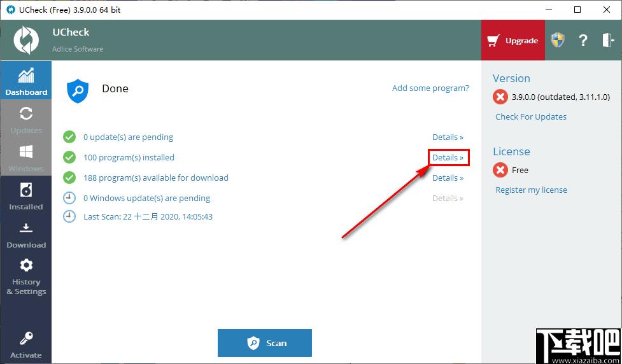Click the Done status text

pos(115,88)
